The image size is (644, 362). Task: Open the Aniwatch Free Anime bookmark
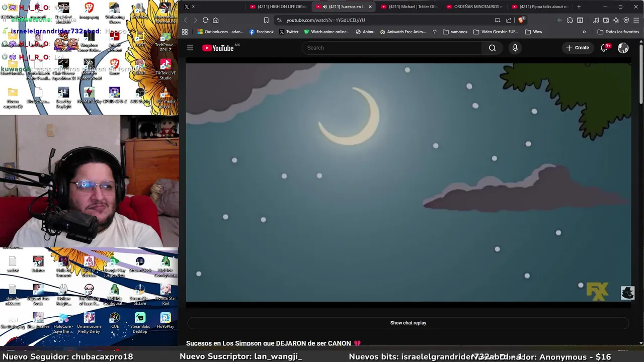403,32
